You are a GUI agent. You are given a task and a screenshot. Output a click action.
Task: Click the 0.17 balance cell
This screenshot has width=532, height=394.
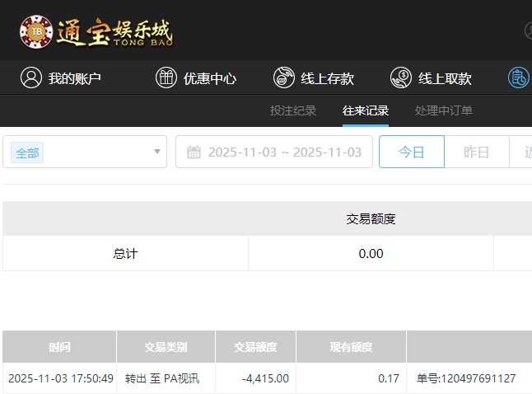point(351,378)
